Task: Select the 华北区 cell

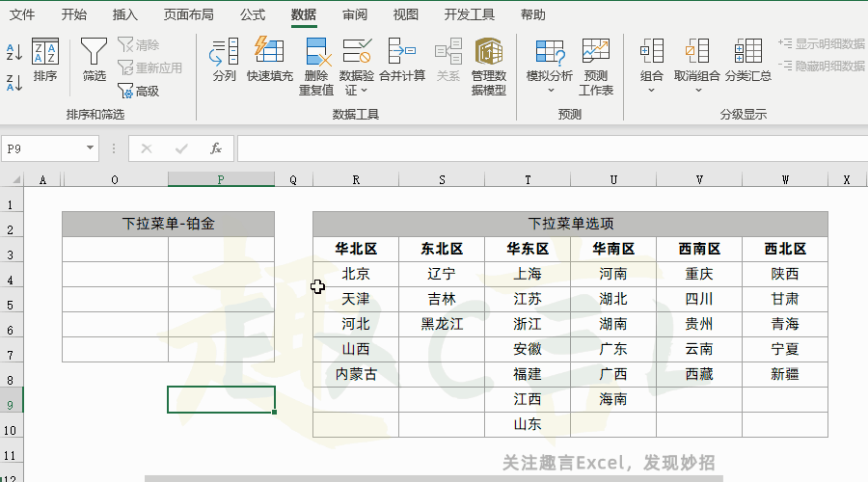Action: [x=356, y=249]
